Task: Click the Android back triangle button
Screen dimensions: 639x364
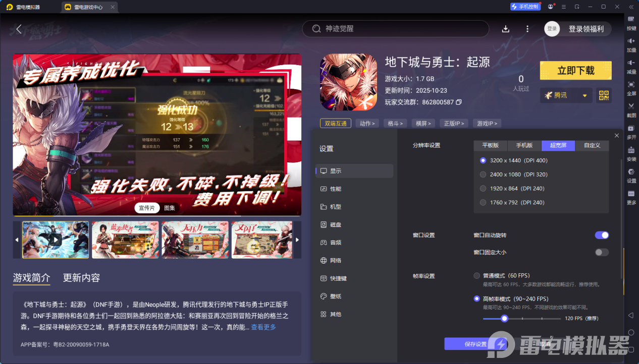Action: [631, 315]
